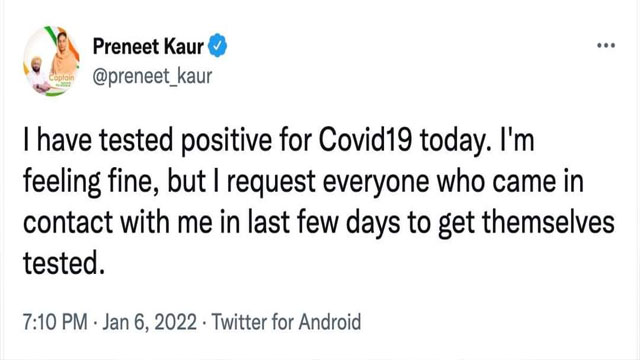Open the three-dot more options menu

point(606,45)
